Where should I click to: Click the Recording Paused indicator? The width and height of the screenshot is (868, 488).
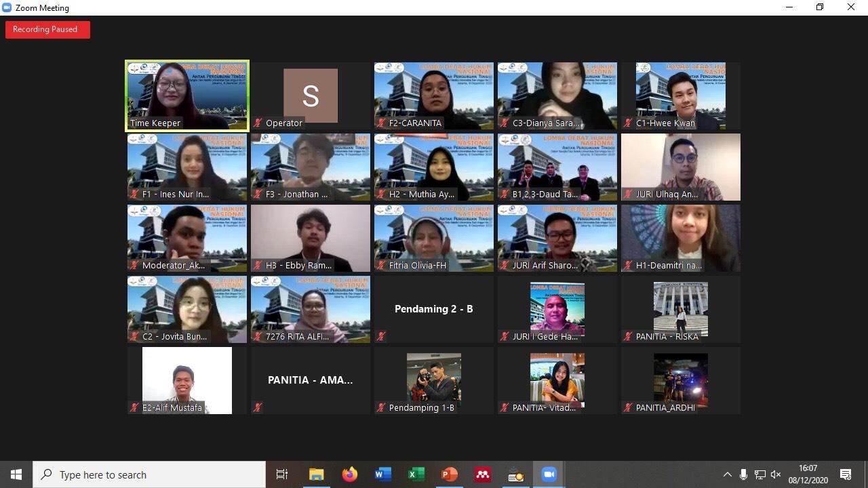click(47, 29)
